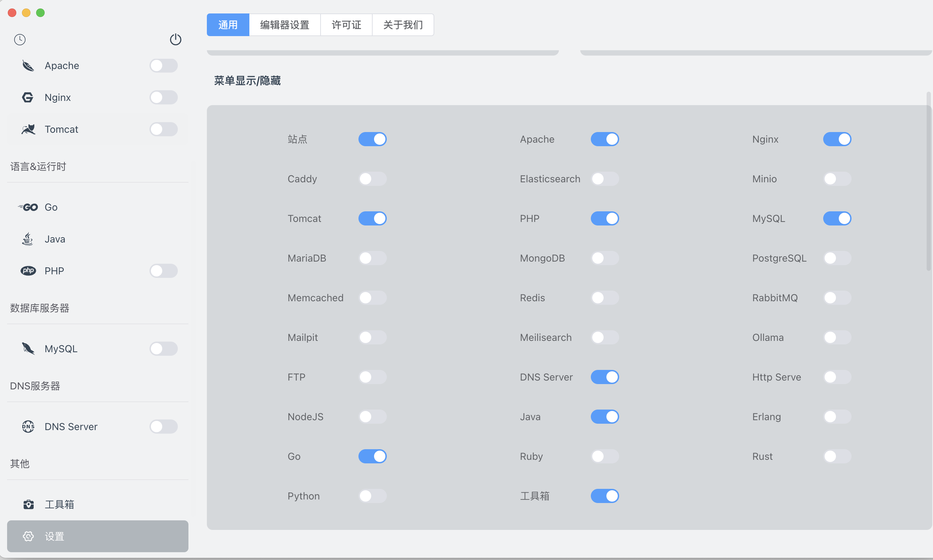Screen dimensions: 933x560
Task: Enable the Minio menu toggle
Action: pyautogui.click(x=837, y=179)
